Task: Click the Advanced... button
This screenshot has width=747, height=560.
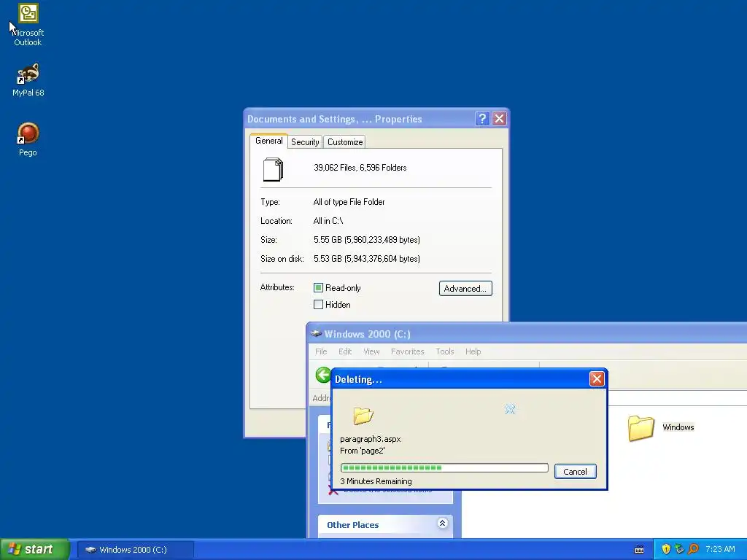Action: point(465,289)
